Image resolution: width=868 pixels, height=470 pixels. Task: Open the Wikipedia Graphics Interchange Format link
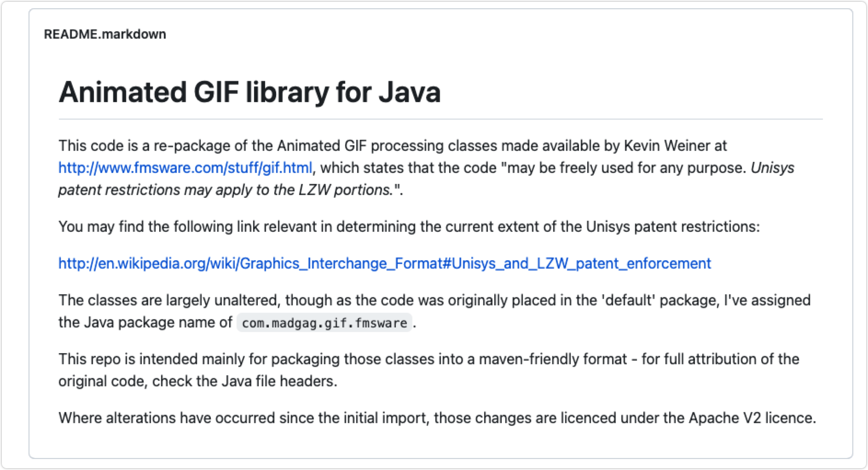384,264
